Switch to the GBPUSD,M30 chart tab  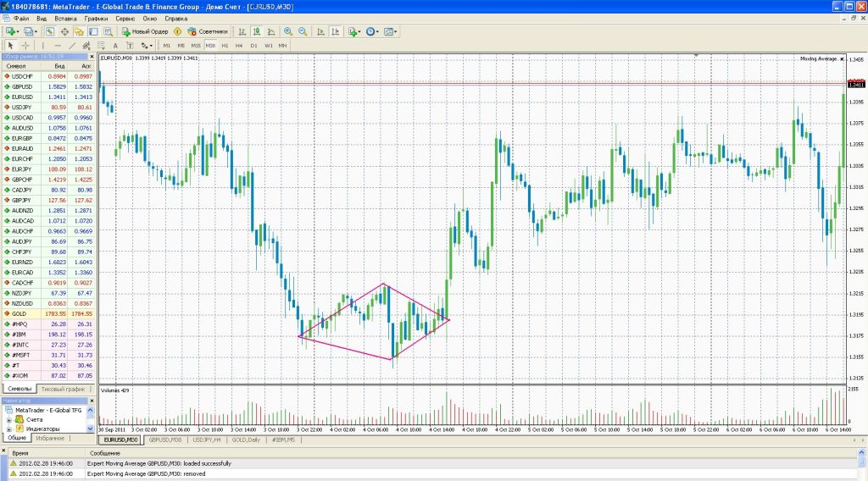tap(164, 440)
